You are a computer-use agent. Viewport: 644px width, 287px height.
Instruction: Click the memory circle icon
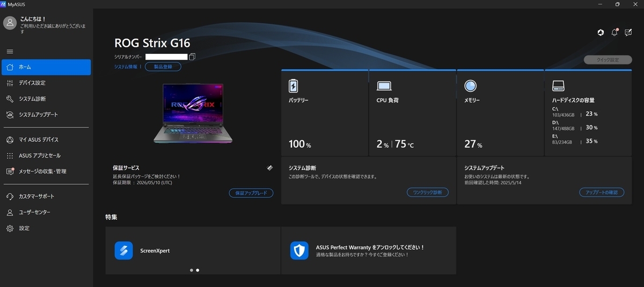(471, 86)
